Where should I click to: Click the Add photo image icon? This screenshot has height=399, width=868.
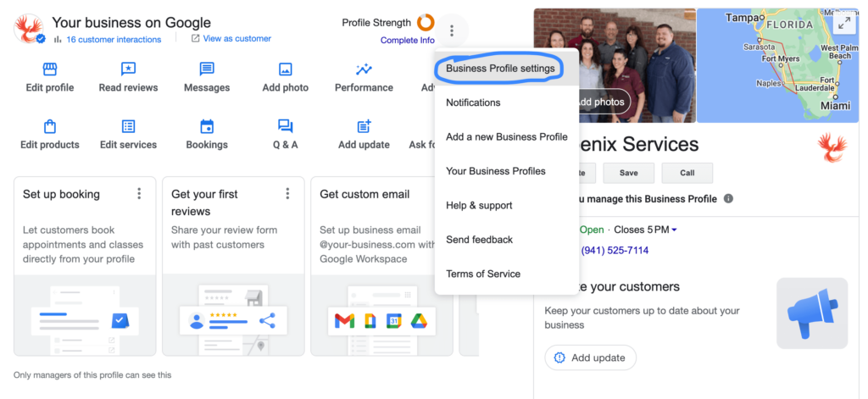point(285,69)
